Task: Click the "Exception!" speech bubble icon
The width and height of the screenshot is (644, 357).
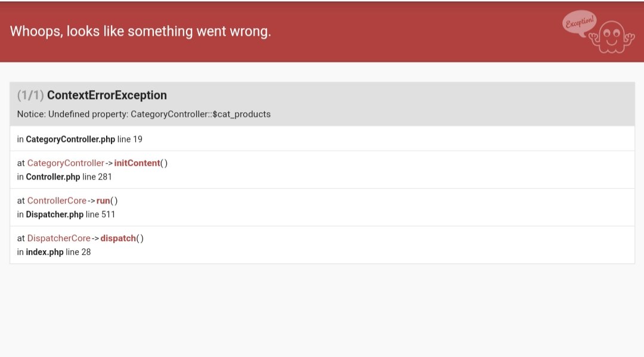Action: pyautogui.click(x=578, y=23)
